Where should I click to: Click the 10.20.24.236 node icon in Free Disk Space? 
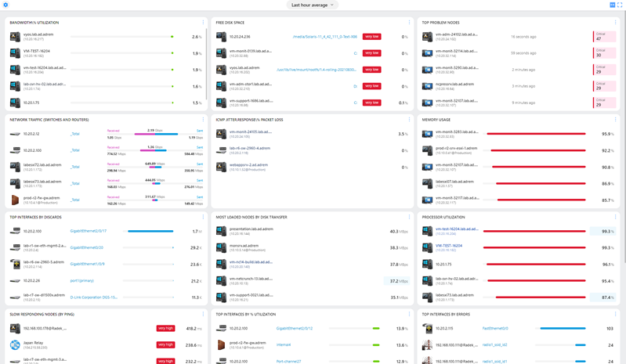221,37
